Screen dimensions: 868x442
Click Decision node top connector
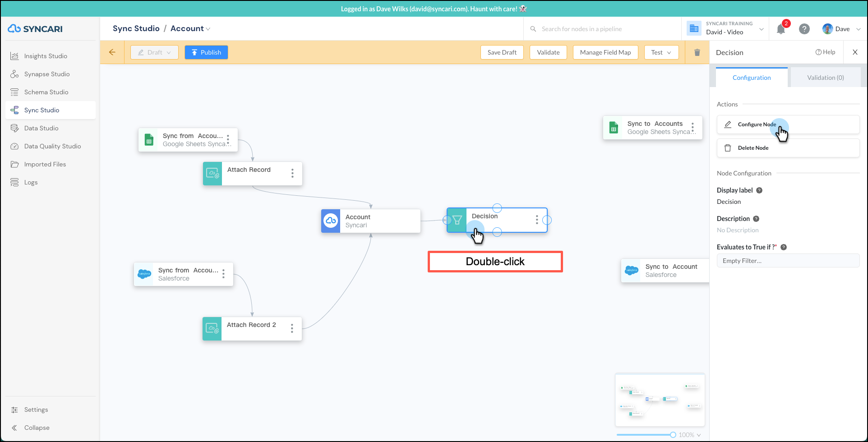(497, 208)
